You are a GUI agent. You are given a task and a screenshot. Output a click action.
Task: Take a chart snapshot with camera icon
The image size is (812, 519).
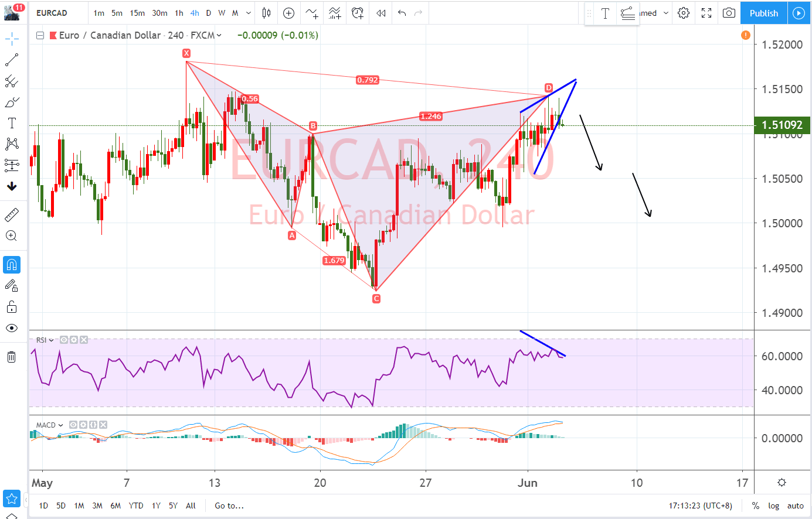(729, 13)
